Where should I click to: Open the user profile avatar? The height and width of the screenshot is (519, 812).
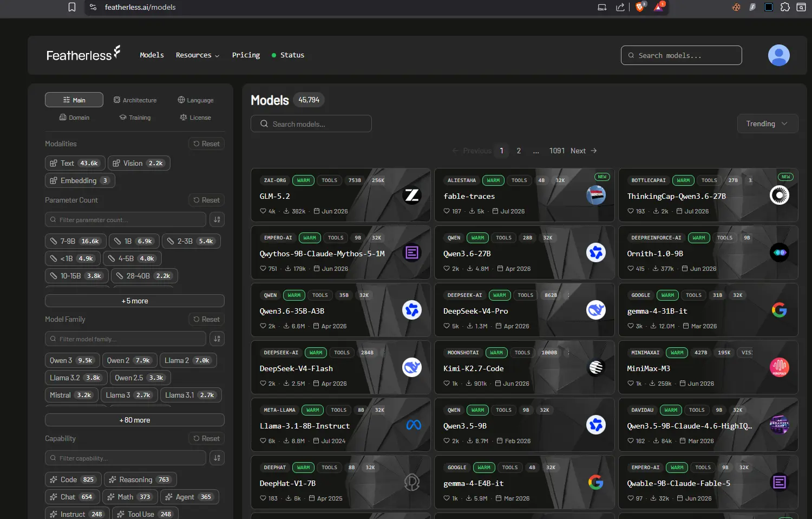click(x=778, y=55)
